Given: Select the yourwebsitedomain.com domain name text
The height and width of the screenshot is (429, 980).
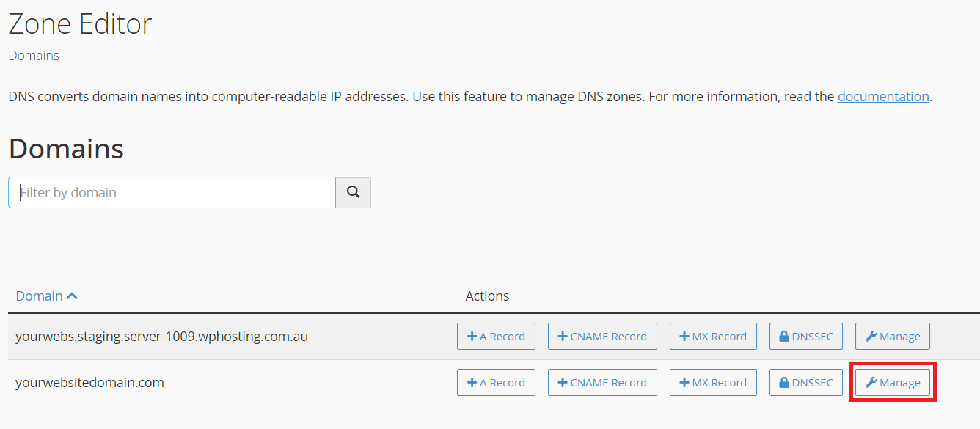Looking at the screenshot, I should point(89,382).
